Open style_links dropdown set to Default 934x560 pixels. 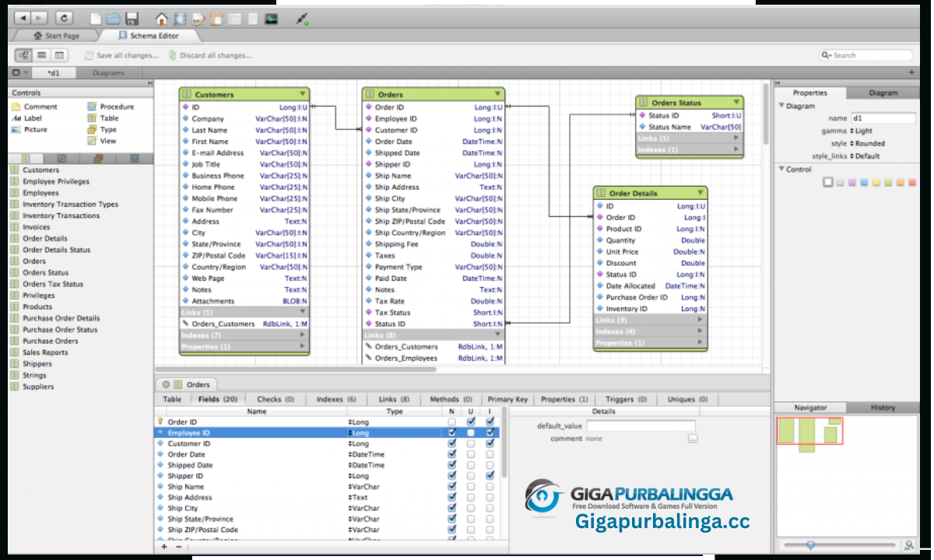(865, 156)
